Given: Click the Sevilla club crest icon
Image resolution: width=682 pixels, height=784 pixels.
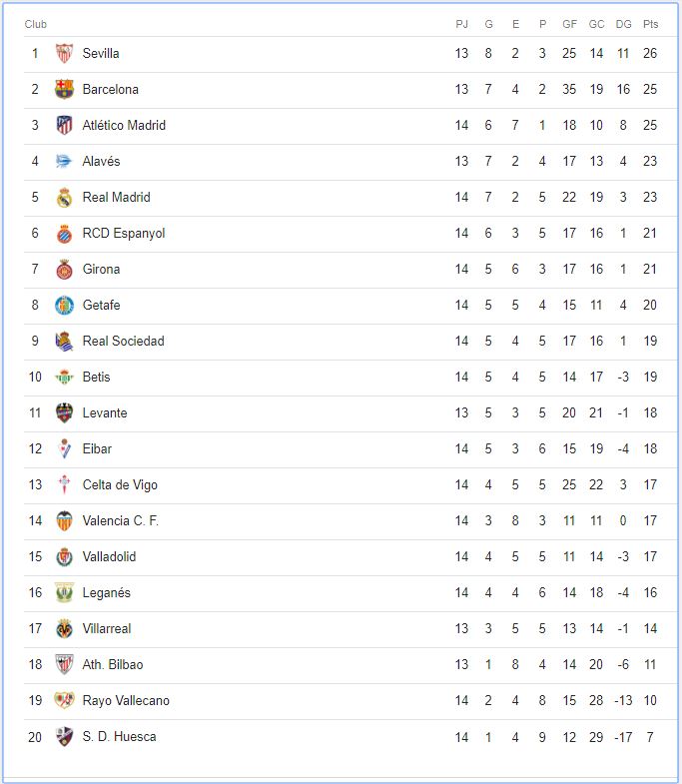Looking at the screenshot, I should coord(64,53).
